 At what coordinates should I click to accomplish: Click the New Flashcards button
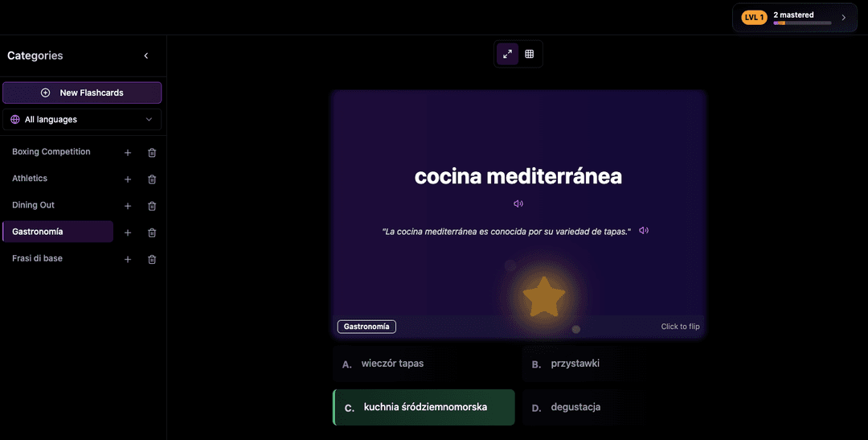point(82,93)
